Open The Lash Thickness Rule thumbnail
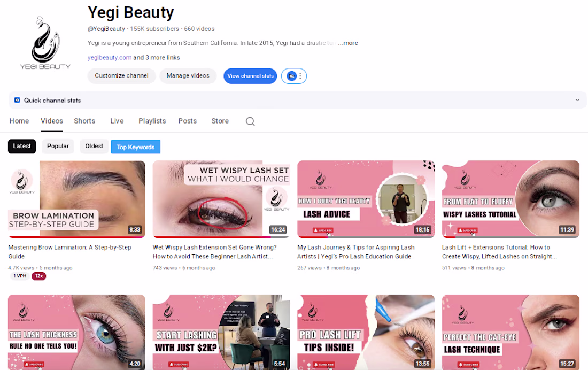 coord(76,332)
